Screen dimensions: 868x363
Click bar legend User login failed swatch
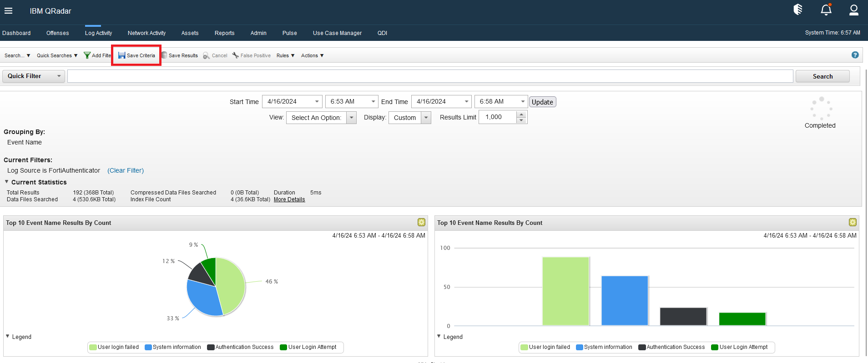point(524,347)
